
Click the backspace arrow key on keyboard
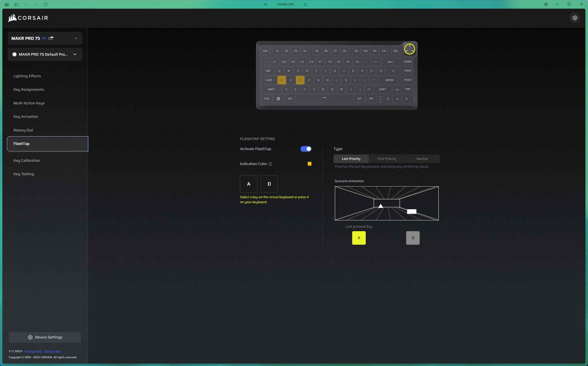point(390,62)
